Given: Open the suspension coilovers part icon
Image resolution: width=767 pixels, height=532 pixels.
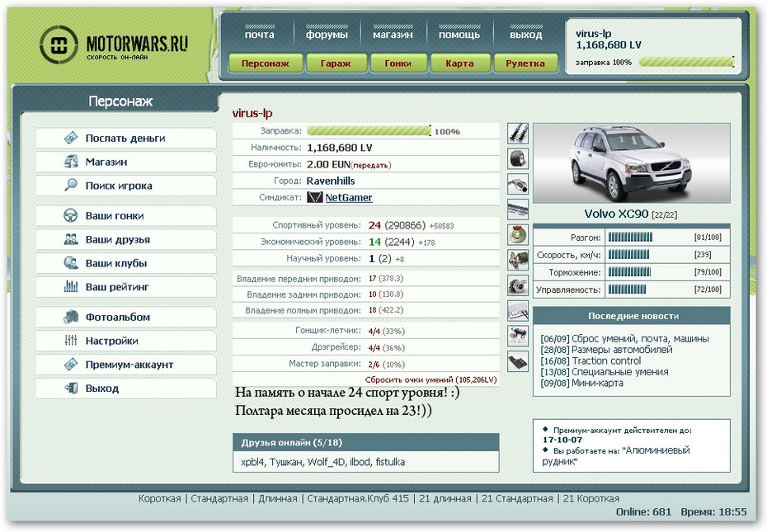Looking at the screenshot, I should pos(518,133).
